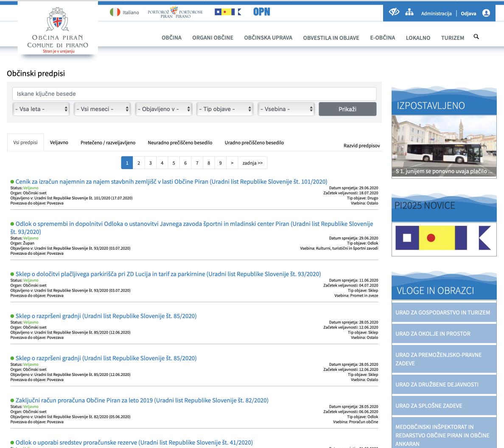Select the Vsi predpisi tab
Viewport: 504px width, 448px height.
point(25,142)
